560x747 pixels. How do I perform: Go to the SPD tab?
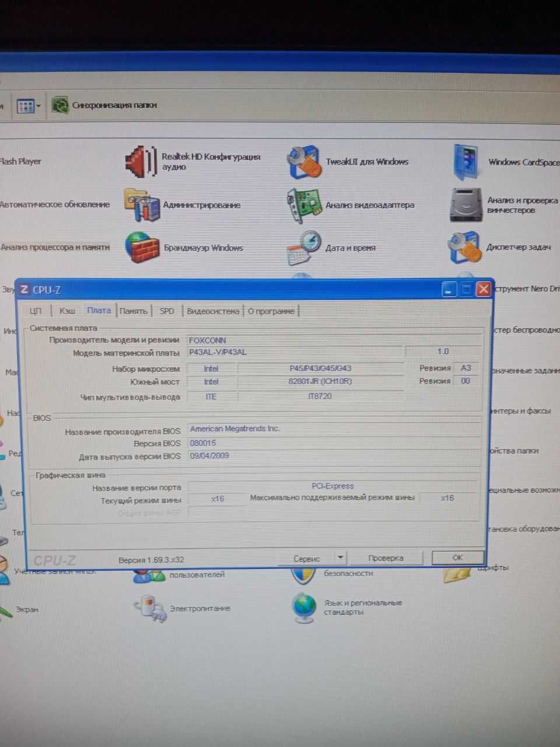click(x=167, y=311)
